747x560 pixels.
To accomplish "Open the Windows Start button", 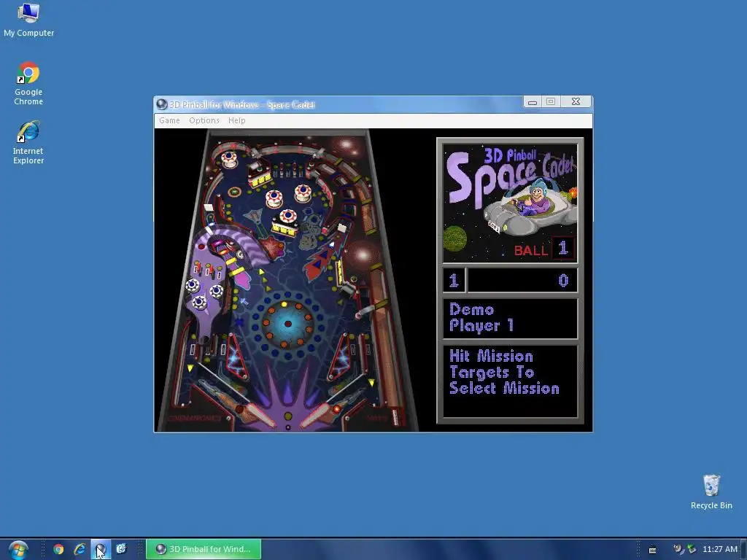I will tap(18, 550).
